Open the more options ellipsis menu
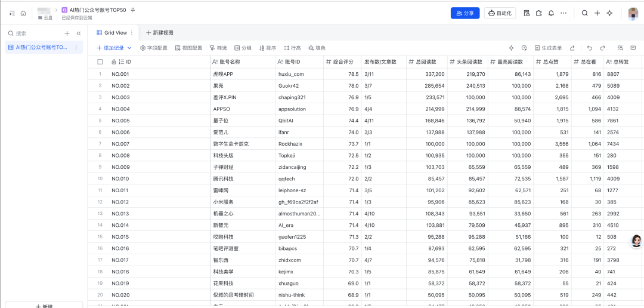The height and width of the screenshot is (308, 644). coord(563,13)
